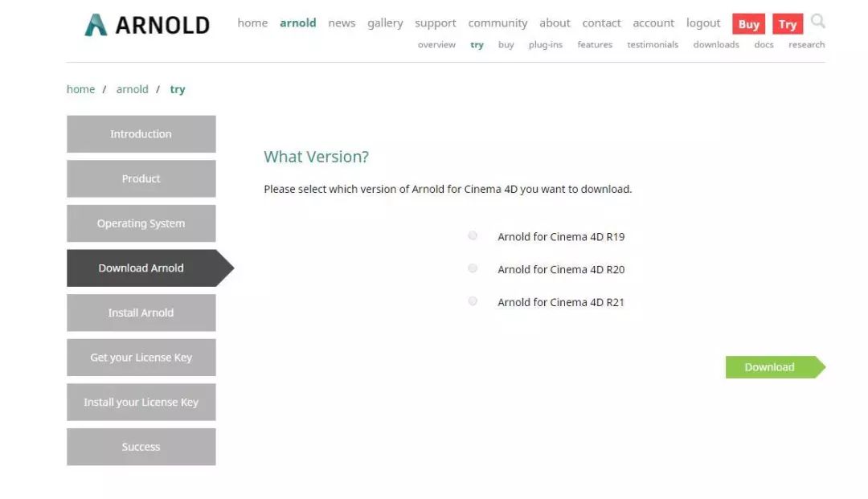Open the buy submenu link

(506, 45)
